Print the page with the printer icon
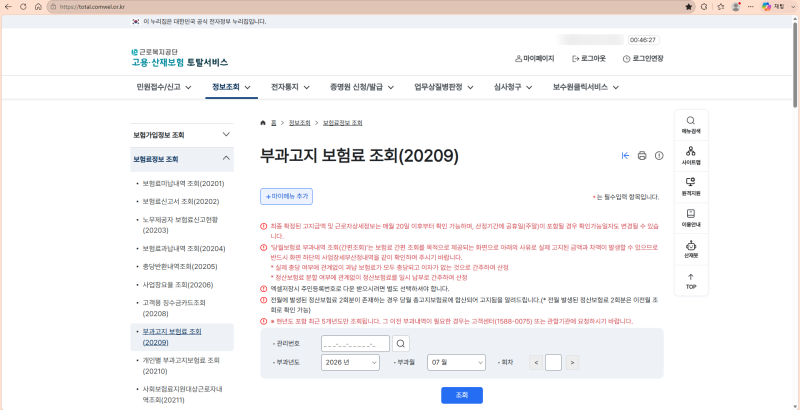The height and width of the screenshot is (410, 800). (642, 156)
